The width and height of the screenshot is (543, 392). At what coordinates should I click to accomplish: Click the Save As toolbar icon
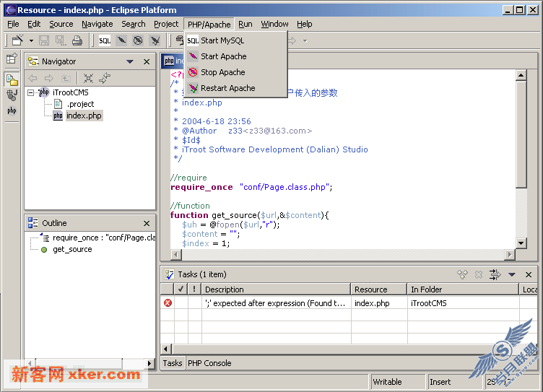(x=61, y=40)
